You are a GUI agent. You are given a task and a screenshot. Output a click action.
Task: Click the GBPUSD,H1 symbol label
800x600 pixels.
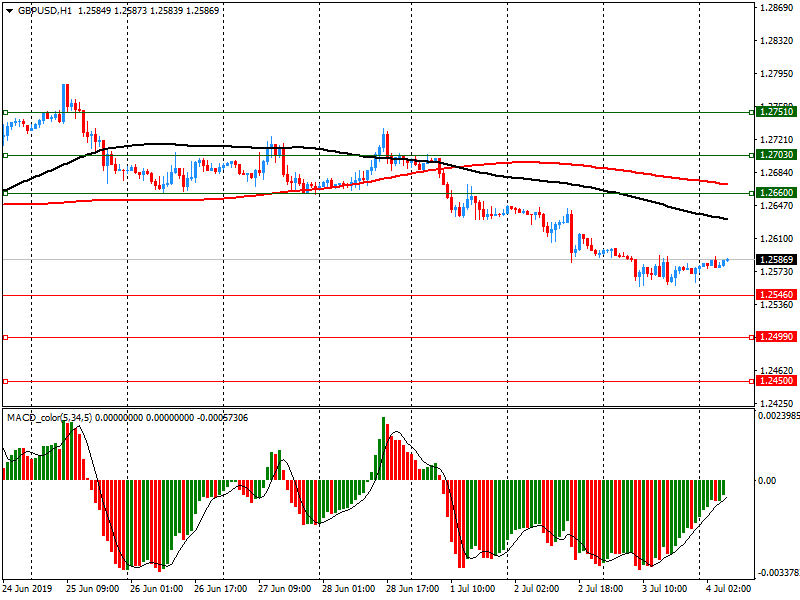point(45,11)
